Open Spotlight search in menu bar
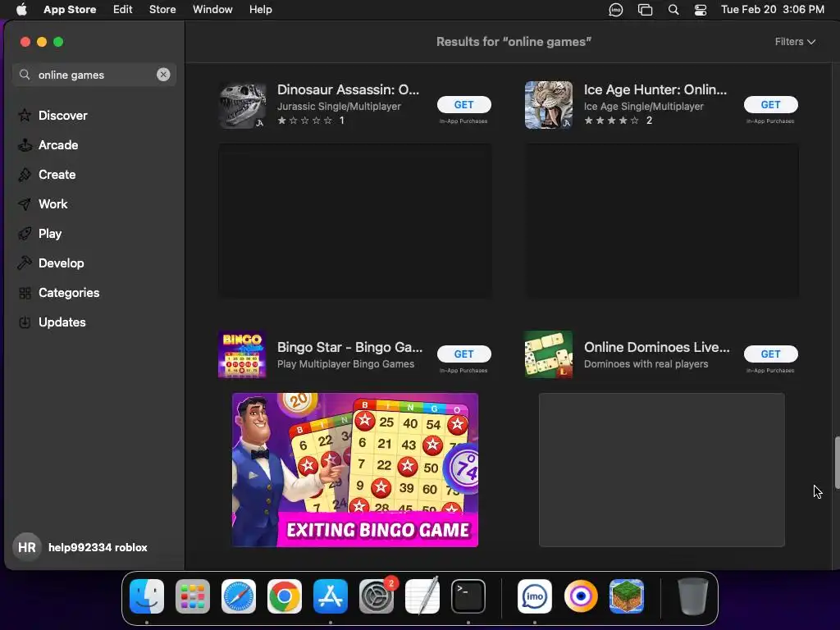Image resolution: width=840 pixels, height=630 pixels. click(673, 10)
